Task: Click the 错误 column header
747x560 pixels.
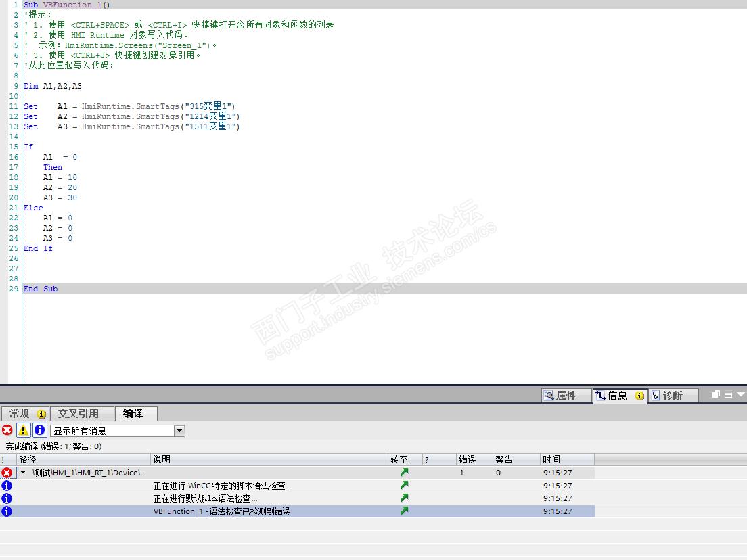Action: [x=474, y=459]
